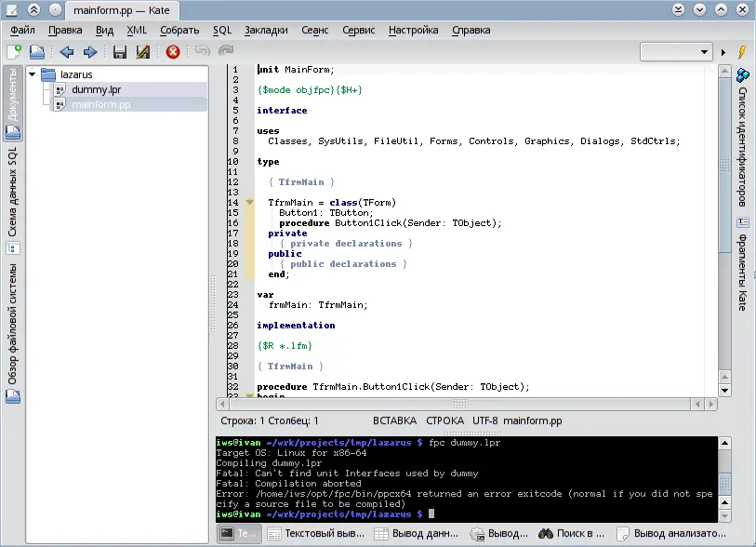Open the Закладки menu
The height and width of the screenshot is (547, 756).
[x=266, y=30]
